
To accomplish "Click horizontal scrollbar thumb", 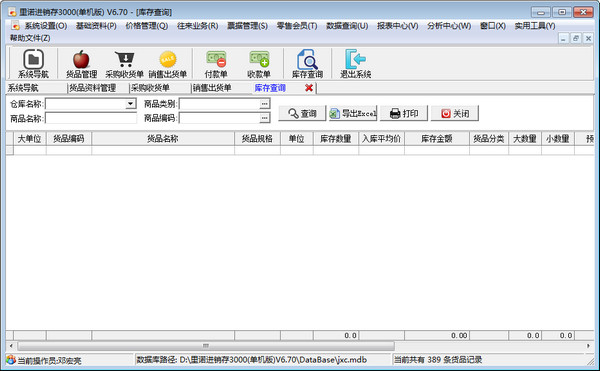I will pyautogui.click(x=206, y=346).
